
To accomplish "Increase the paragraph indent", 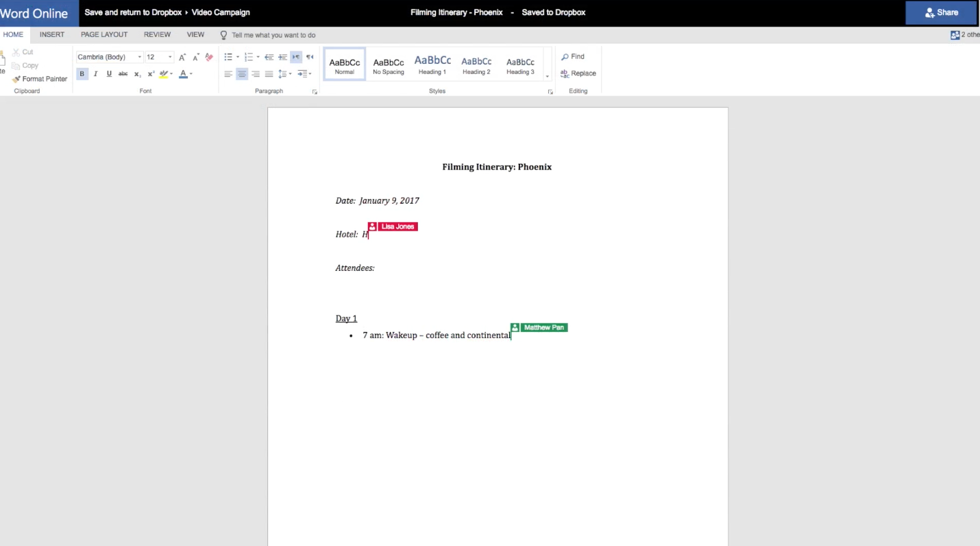I will coord(282,57).
